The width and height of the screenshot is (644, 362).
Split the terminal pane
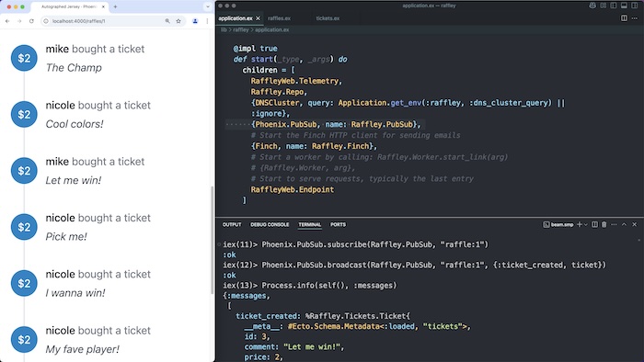pyautogui.click(x=594, y=225)
